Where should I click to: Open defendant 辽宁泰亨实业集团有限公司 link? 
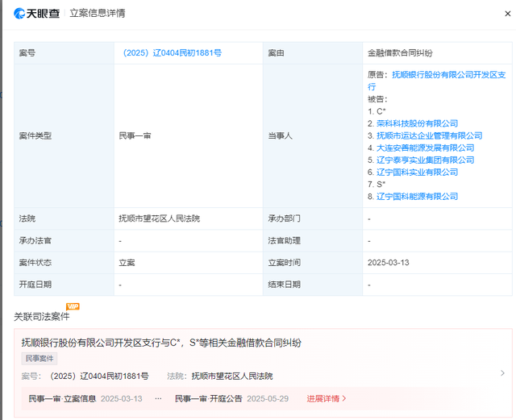click(x=425, y=160)
